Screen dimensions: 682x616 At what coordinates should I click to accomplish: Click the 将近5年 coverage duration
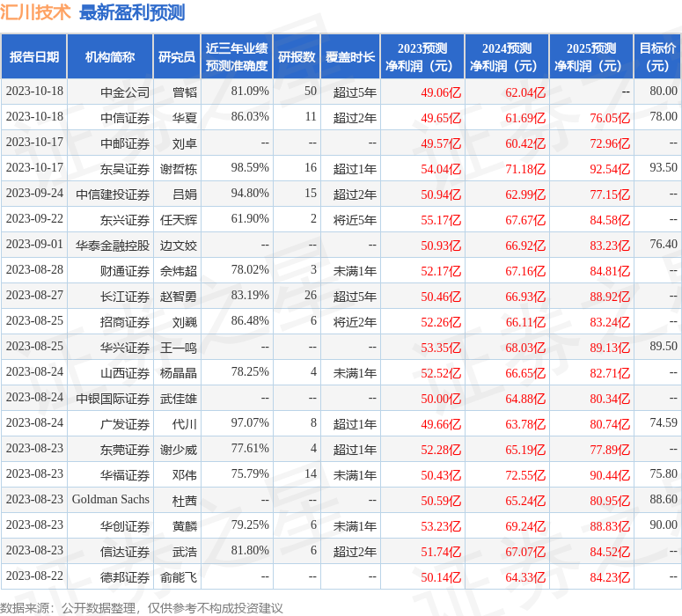click(x=355, y=220)
